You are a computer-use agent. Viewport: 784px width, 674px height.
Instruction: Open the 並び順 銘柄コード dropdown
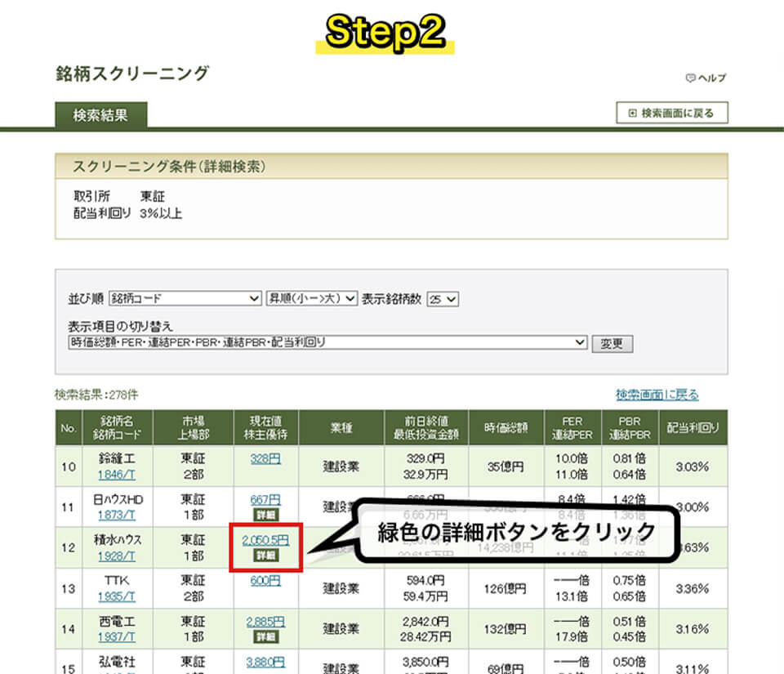pyautogui.click(x=185, y=298)
